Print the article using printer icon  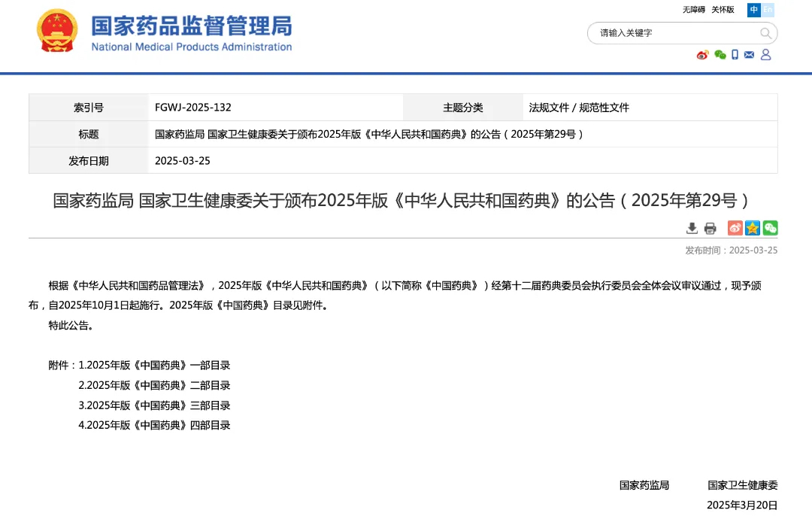pos(710,228)
